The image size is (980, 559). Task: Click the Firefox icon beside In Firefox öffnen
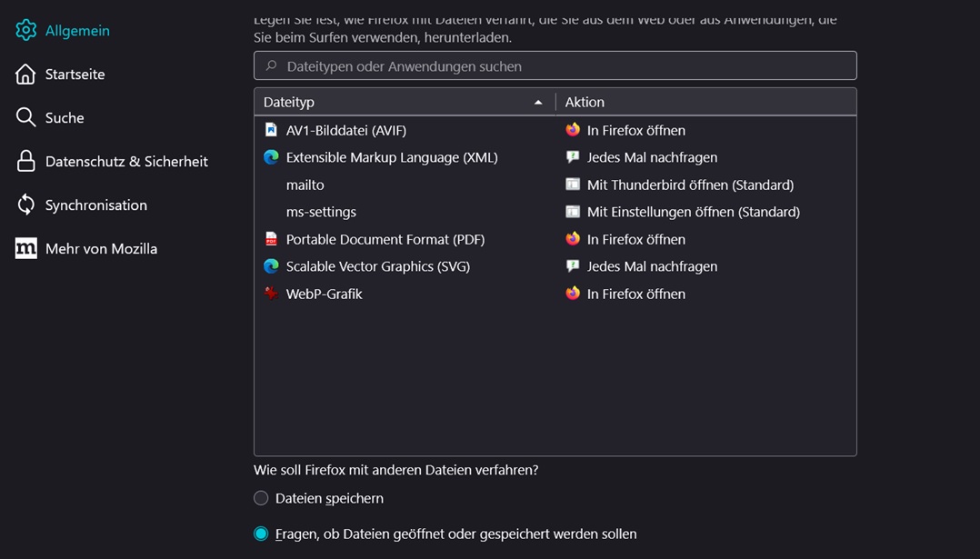571,130
